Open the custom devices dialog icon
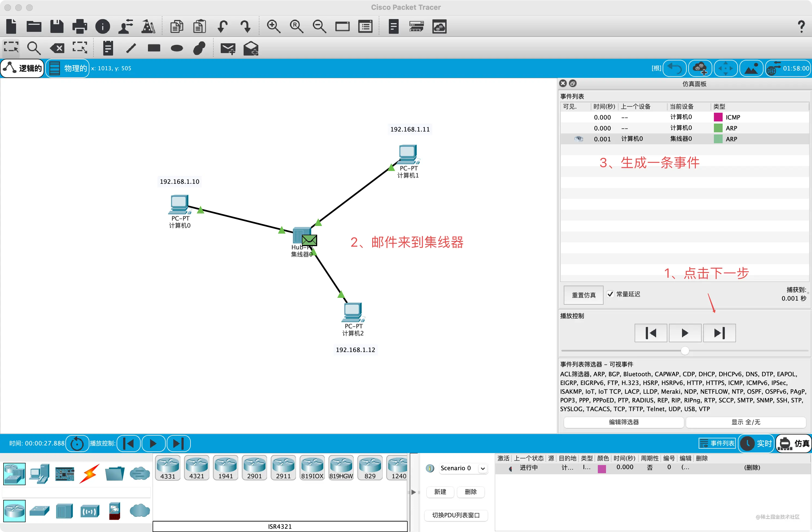Screen dimensions: 812x532 [x=365, y=26]
